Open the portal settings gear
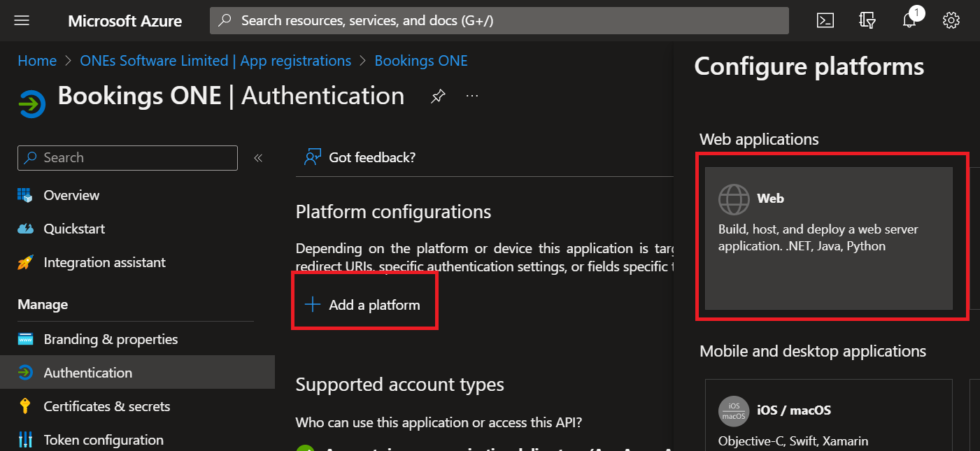 951,20
